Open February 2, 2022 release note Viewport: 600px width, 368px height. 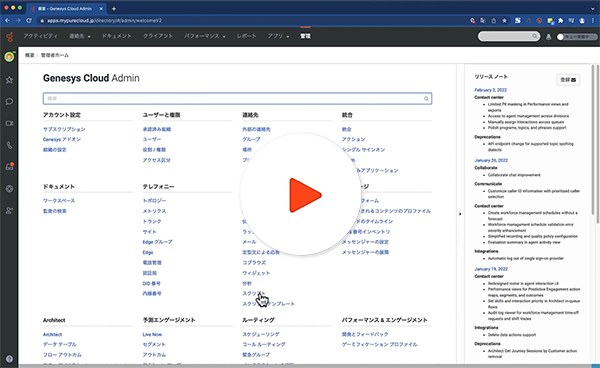click(491, 90)
